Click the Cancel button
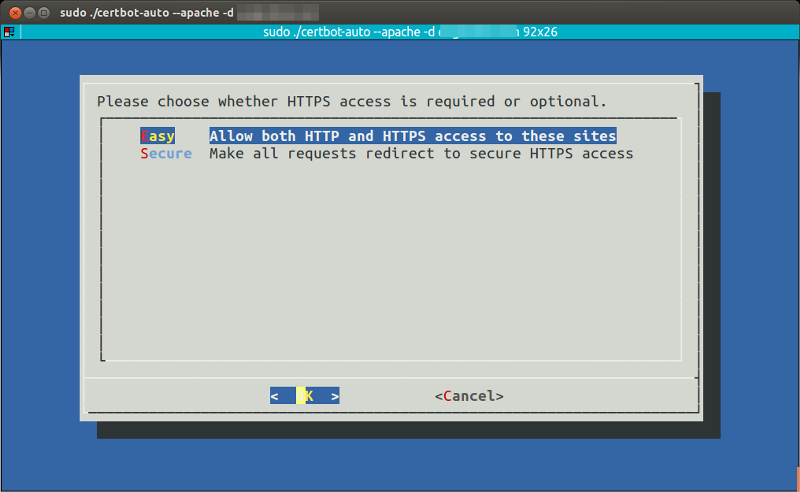Image resolution: width=800 pixels, height=492 pixels. (x=469, y=396)
